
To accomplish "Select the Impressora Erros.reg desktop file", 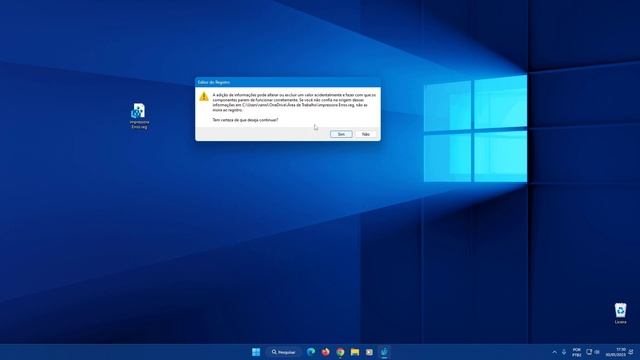I will point(139,116).
